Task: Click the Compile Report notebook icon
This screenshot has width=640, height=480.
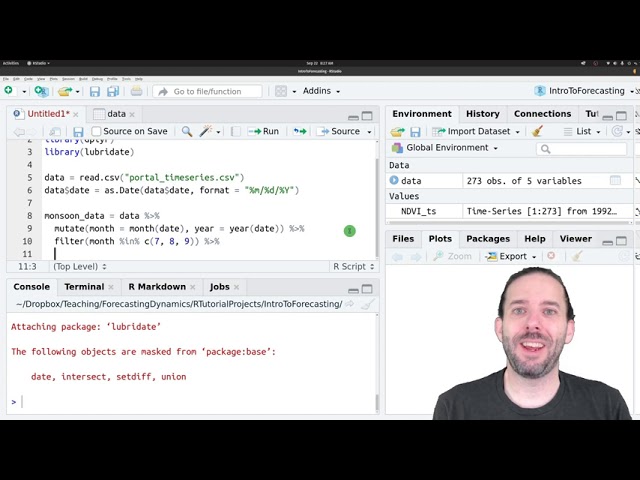Action: pos(236,131)
